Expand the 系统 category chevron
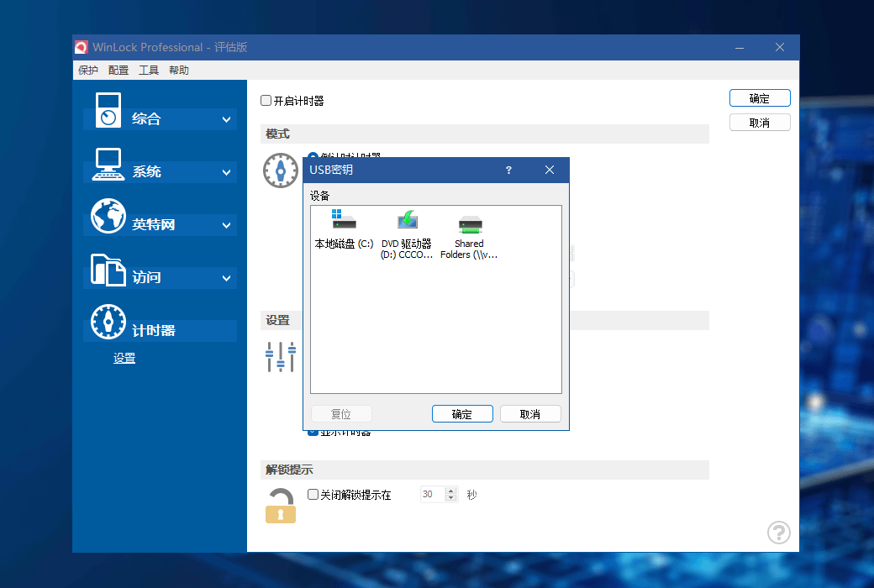 click(x=226, y=172)
